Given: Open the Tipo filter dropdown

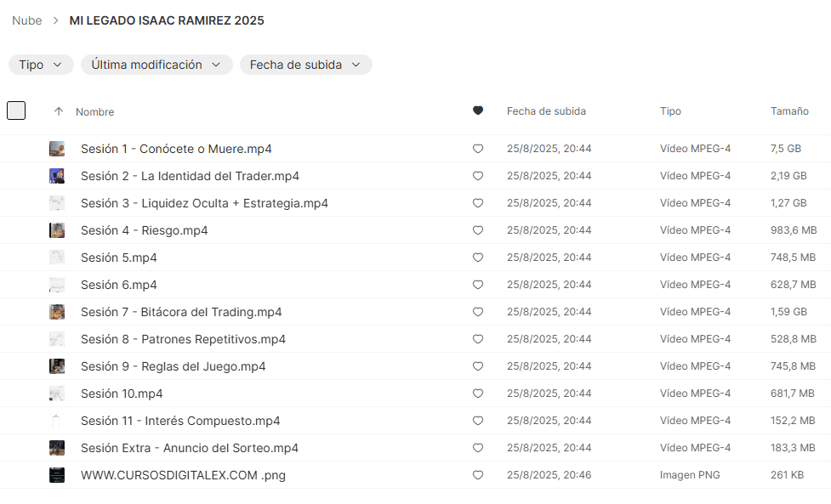Looking at the screenshot, I should click(41, 65).
